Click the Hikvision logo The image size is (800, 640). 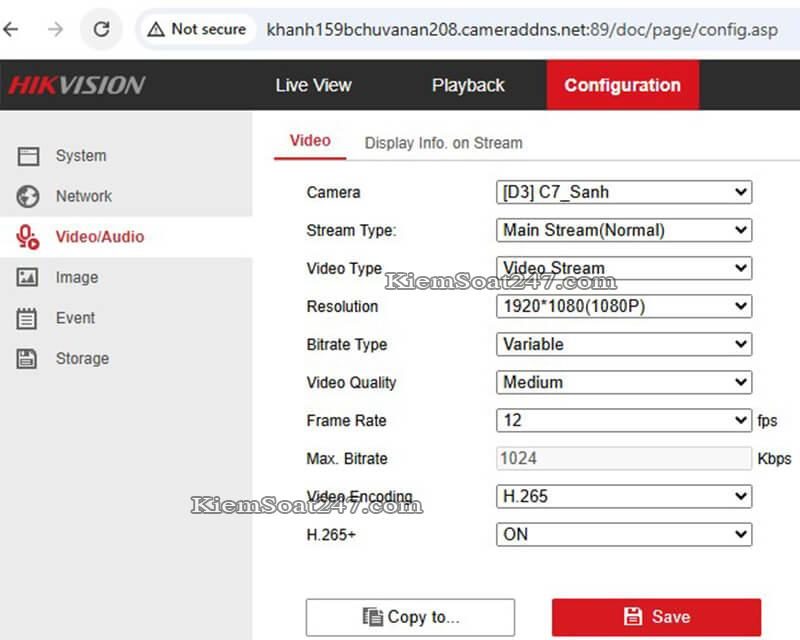coord(77,85)
